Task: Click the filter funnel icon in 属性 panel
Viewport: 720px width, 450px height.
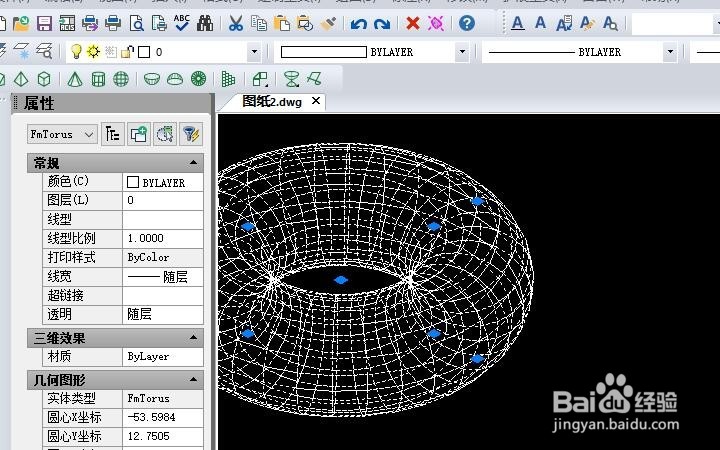Action: tap(191, 135)
